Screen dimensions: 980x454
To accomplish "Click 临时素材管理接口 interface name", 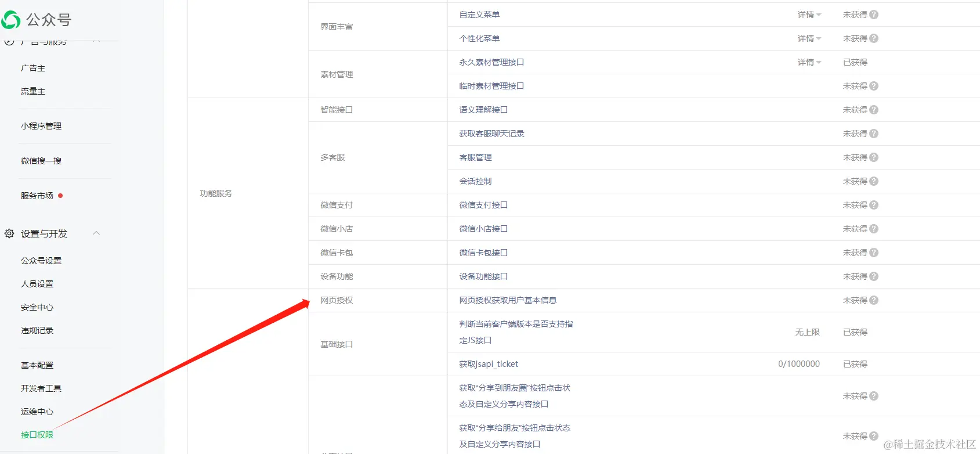I will pos(491,86).
